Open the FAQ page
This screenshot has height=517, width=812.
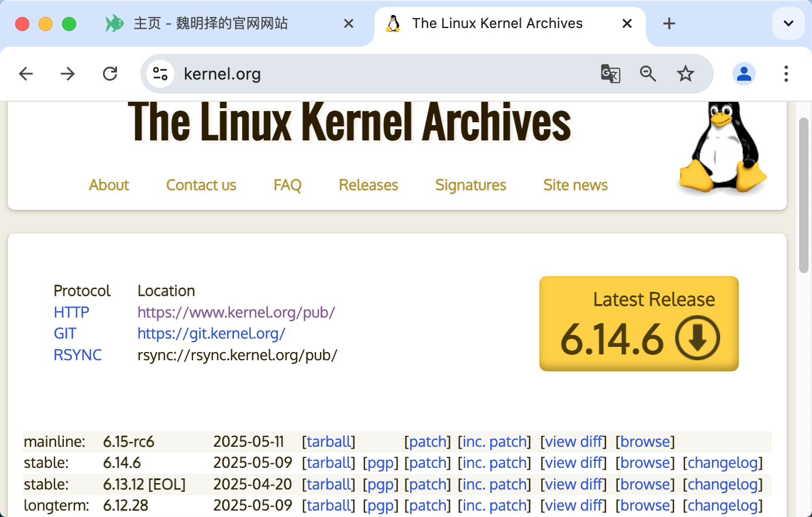pyautogui.click(x=287, y=185)
